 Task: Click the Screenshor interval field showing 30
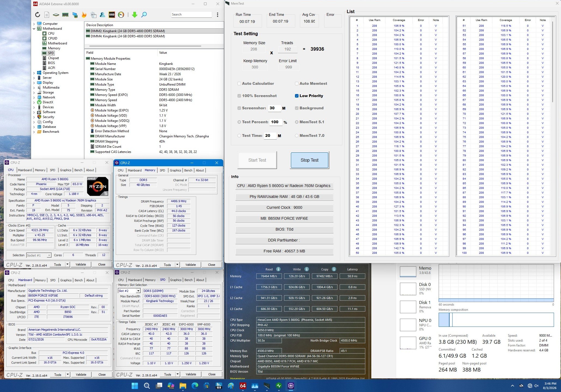(x=274, y=108)
